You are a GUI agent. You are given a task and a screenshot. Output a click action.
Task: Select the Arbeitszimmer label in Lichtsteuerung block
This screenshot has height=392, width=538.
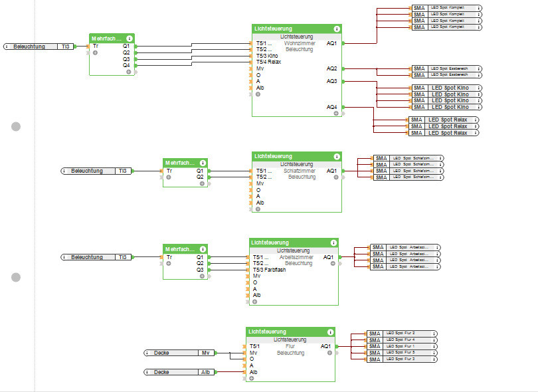tap(296, 257)
